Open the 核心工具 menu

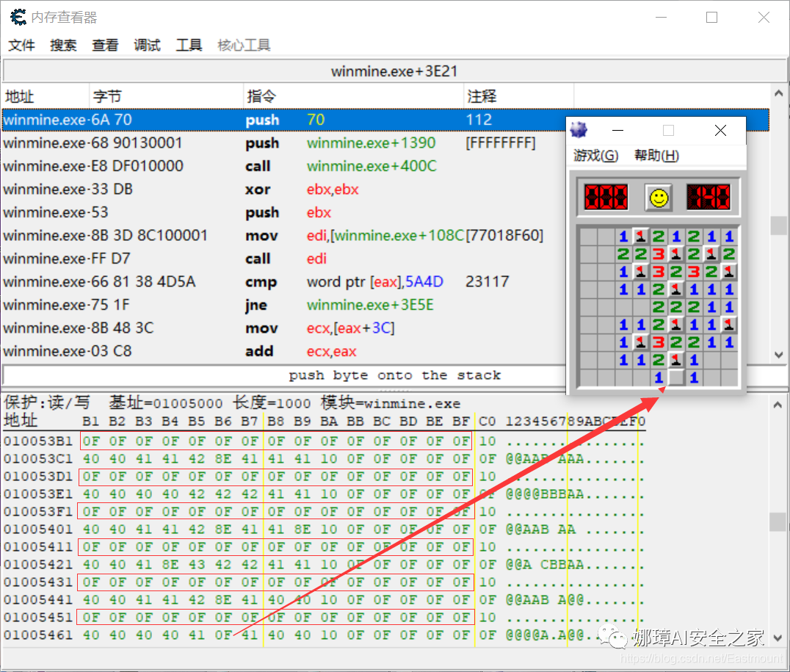244,46
